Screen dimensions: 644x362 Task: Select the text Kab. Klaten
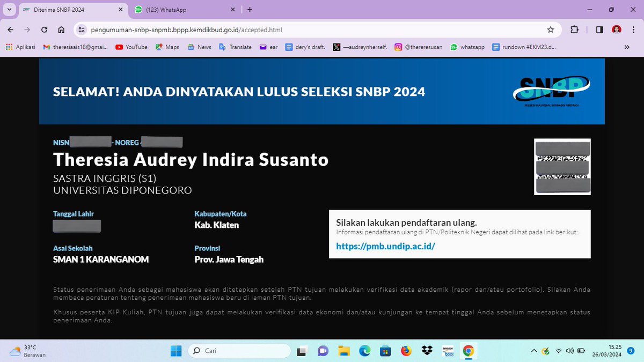(217, 225)
